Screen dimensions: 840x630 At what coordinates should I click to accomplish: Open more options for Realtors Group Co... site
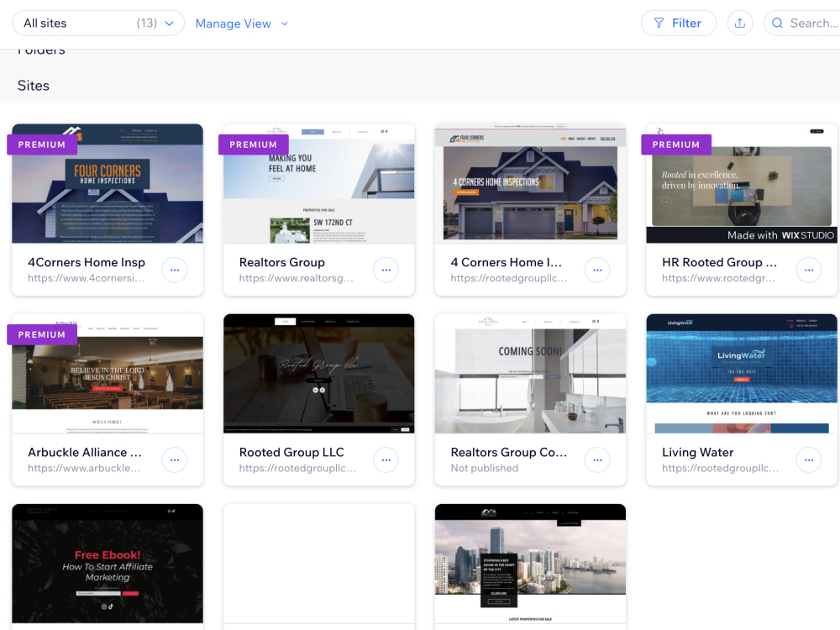(597, 459)
